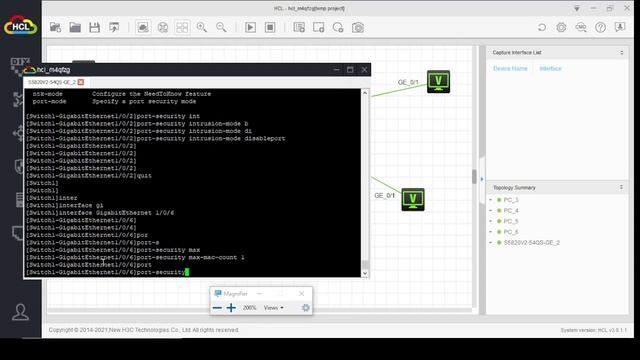
Task: Take a snapshot with the camera icon
Action: point(358,27)
